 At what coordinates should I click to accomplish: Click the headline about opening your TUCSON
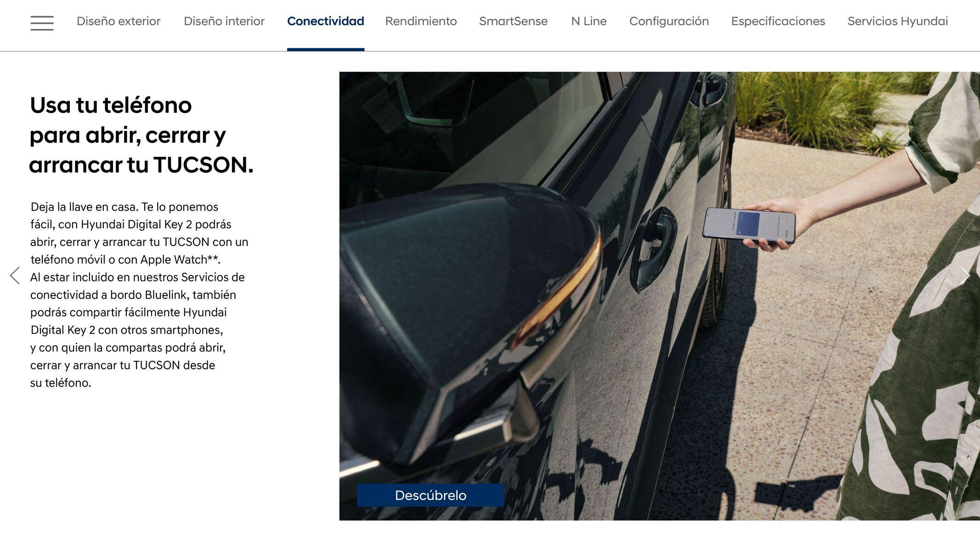pos(141,135)
